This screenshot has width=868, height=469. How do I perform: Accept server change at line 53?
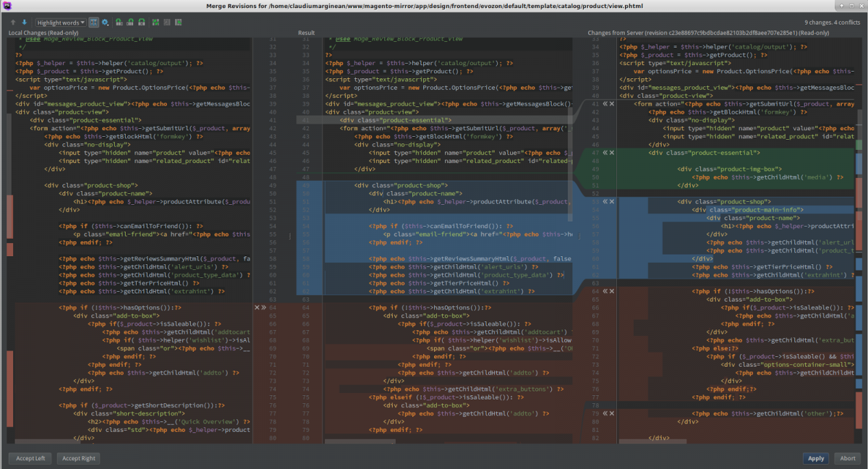coord(605,201)
